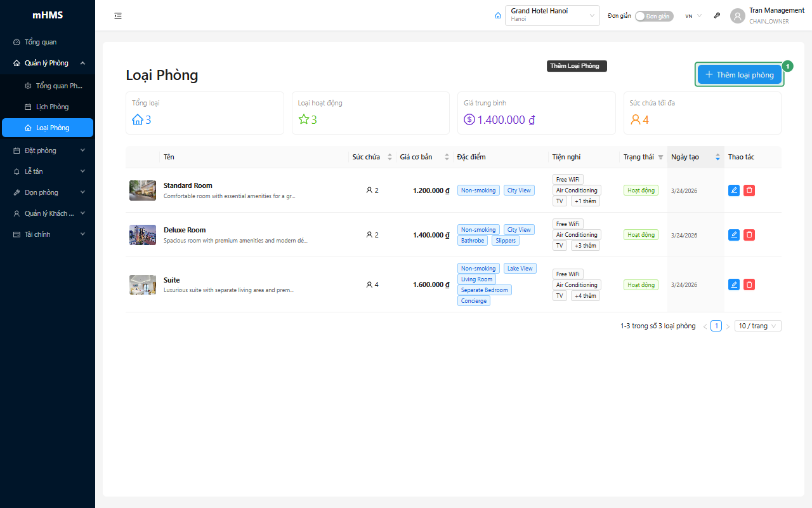Expand the Đặt phòng menu
Screen dimensions: 812x508
point(48,150)
